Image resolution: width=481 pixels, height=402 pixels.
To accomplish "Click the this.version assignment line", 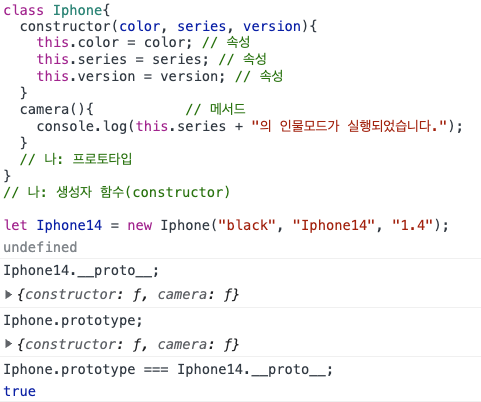I will [x=160, y=76].
